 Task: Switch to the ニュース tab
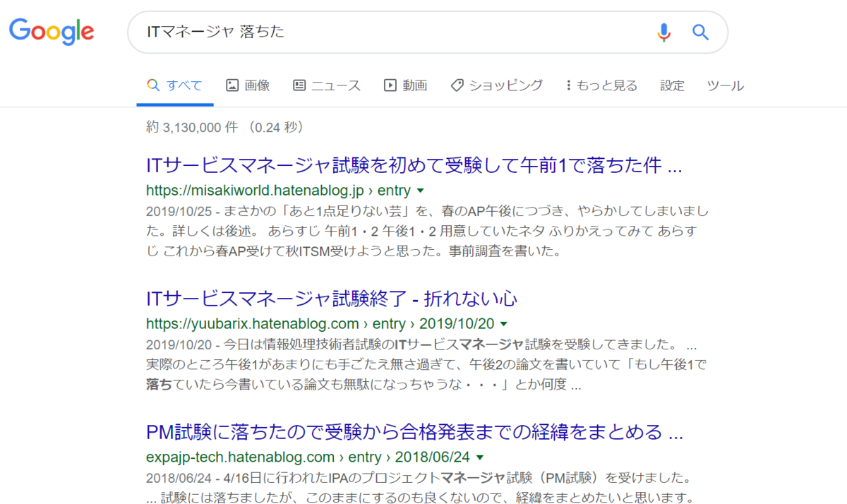pos(327,85)
